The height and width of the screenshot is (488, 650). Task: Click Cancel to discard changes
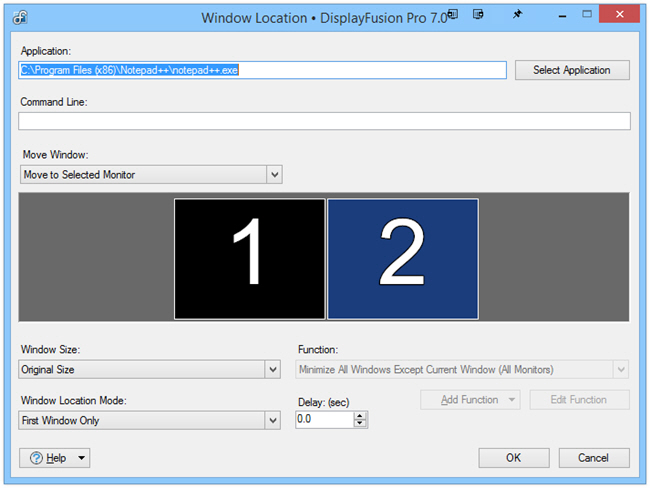[x=594, y=458]
